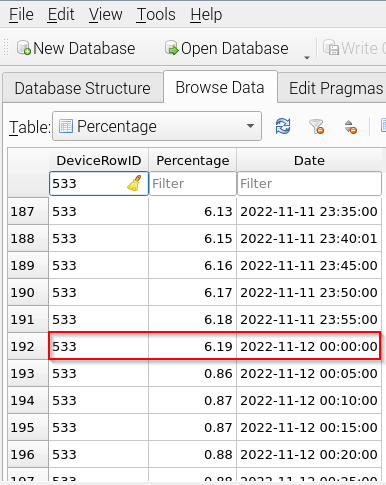Open the Help menu
This screenshot has height=485, width=386.
coord(206,15)
